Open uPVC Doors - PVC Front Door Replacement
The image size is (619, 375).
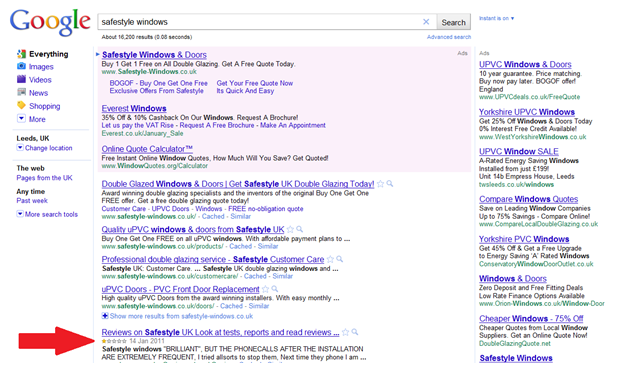pyautogui.click(x=180, y=289)
